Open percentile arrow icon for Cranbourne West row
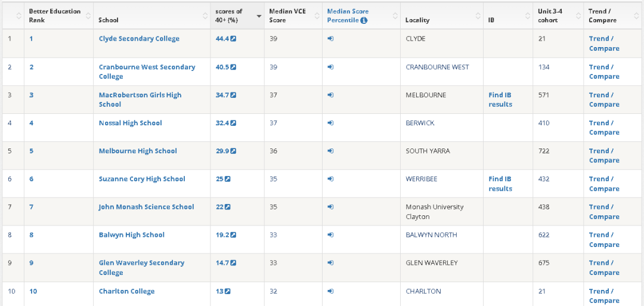Screen dimensions: 644x306 pos(330,67)
